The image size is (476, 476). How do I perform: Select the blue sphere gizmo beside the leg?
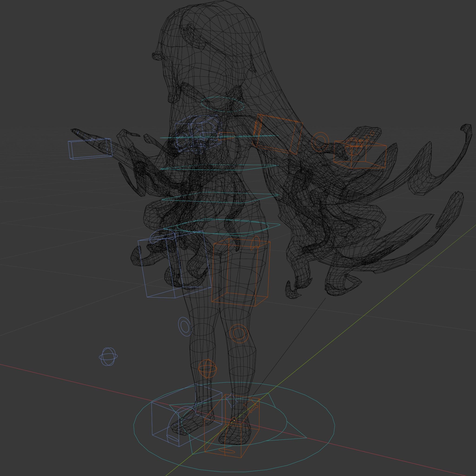click(108, 357)
